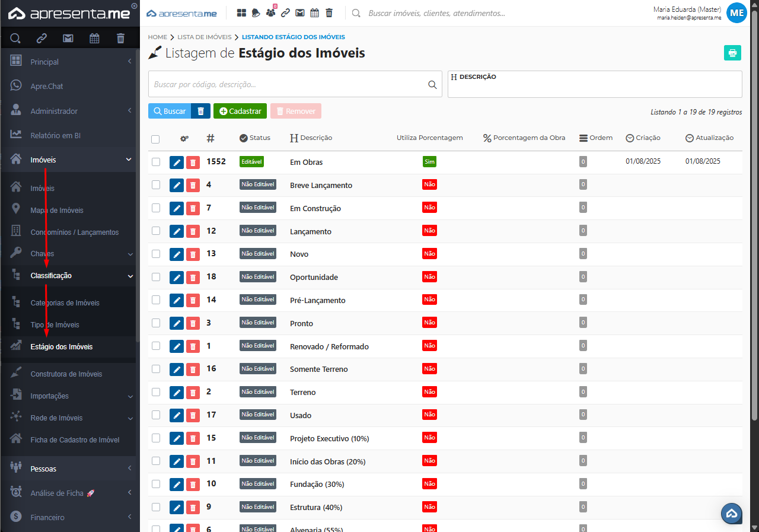Toggle the select-all checkbox in table header
The height and width of the screenshot is (532, 759).
155,139
